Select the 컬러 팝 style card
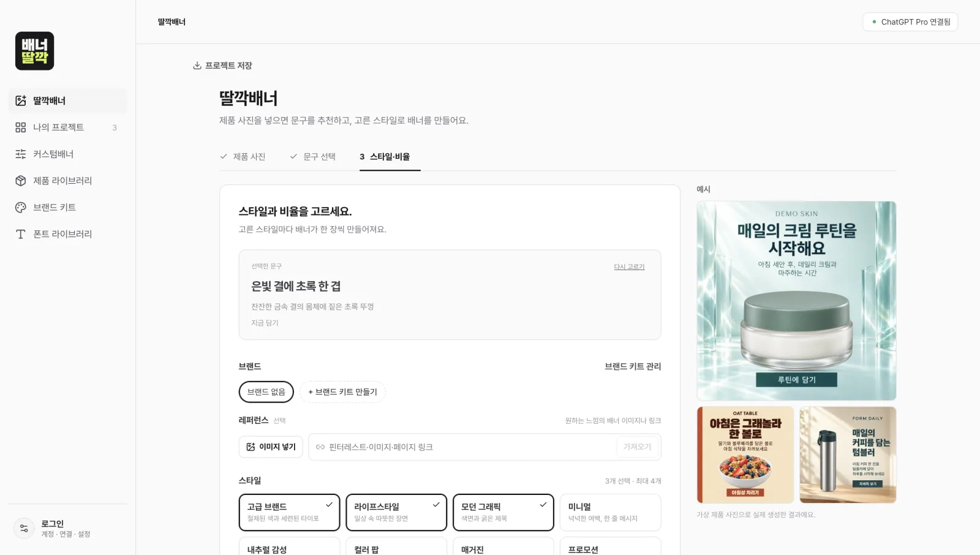This screenshot has width=980, height=555. 396,546
